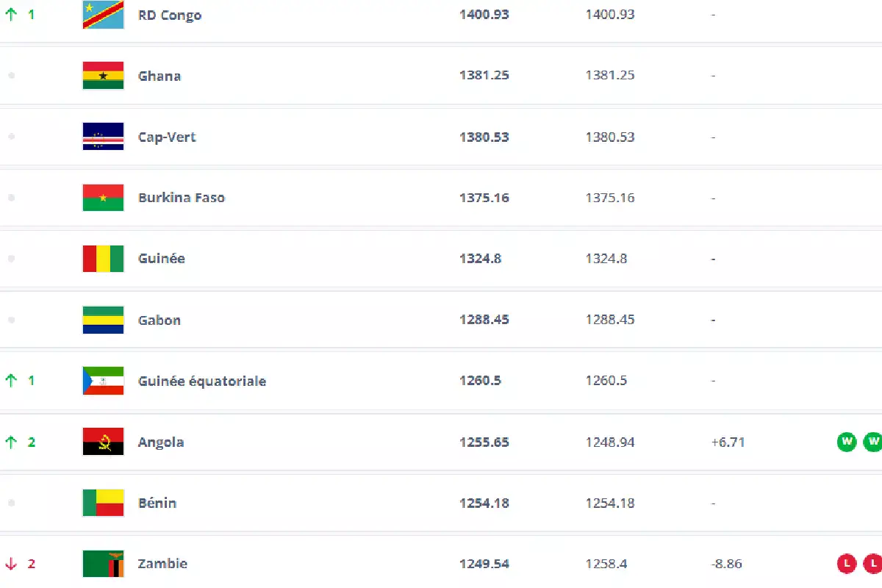Open the Angola team name link

click(x=161, y=442)
